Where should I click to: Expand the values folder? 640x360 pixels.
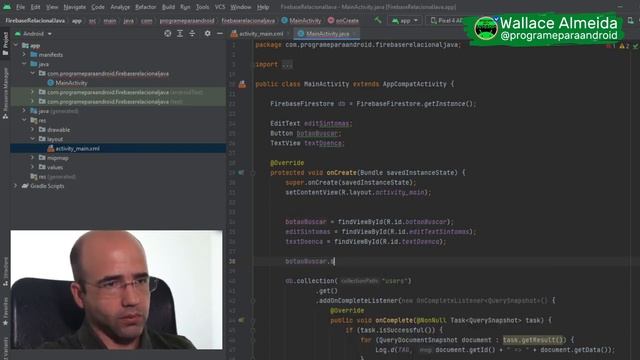[x=33, y=167]
